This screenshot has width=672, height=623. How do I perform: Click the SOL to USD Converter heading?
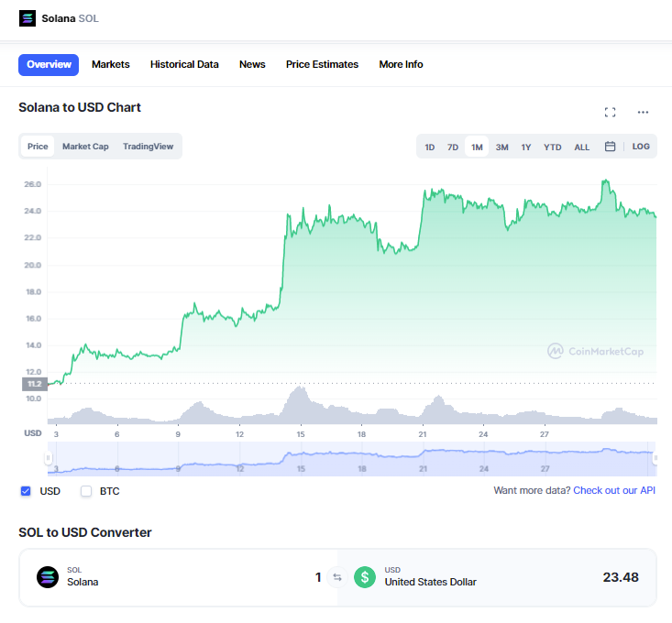click(85, 532)
